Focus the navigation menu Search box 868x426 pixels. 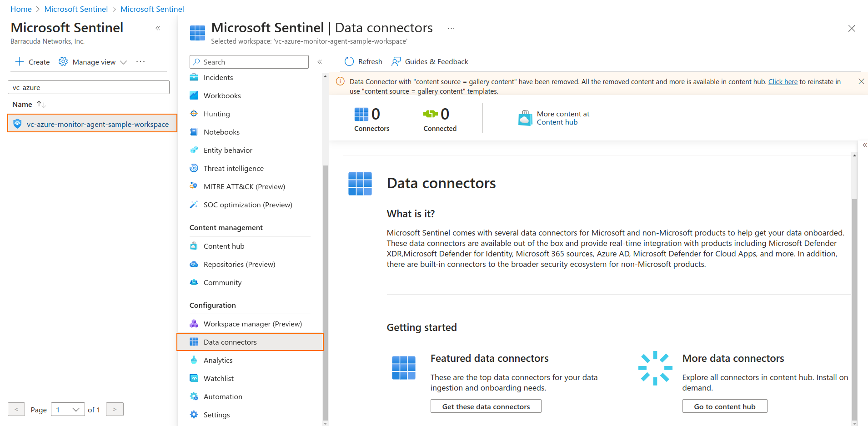(249, 62)
